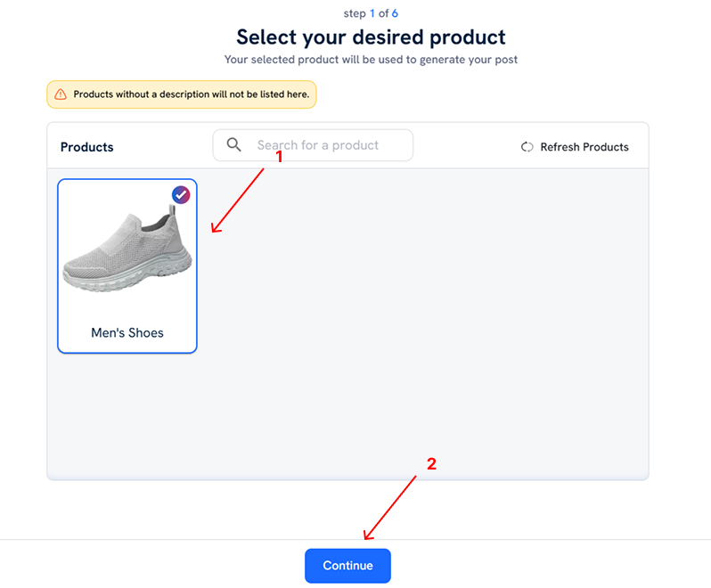Click the current step number 1

(x=373, y=13)
